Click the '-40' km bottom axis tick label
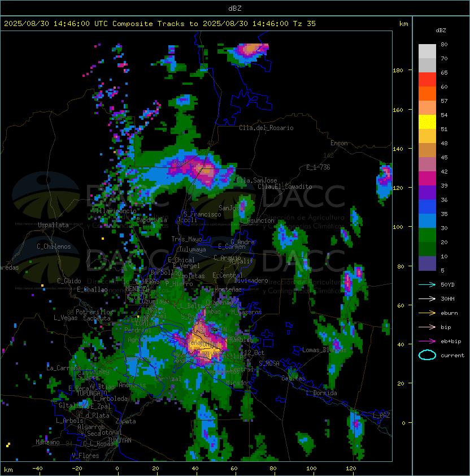This screenshot has height=476, width=470. click(x=37, y=469)
